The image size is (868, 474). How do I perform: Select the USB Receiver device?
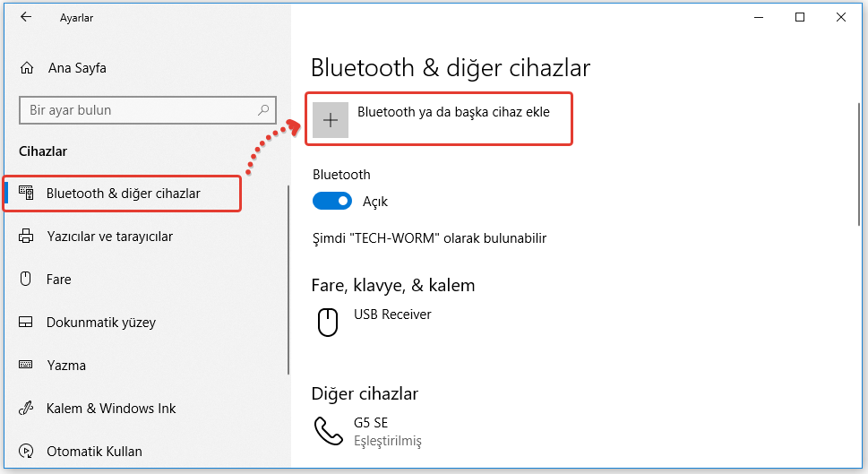coord(392,315)
